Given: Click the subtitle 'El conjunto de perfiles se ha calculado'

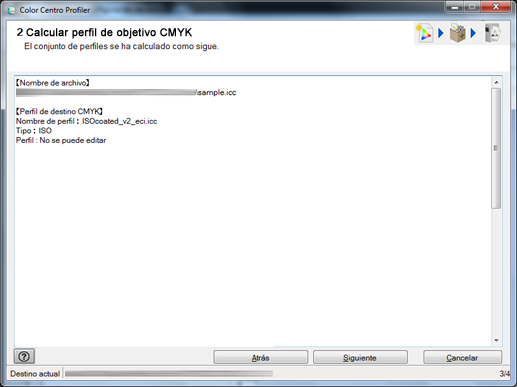Looking at the screenshot, I should (x=121, y=46).
